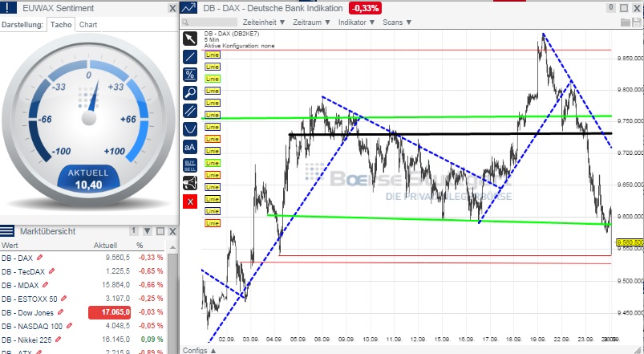
Task: Expand the Configs panel below the chart
Action: click(199, 350)
